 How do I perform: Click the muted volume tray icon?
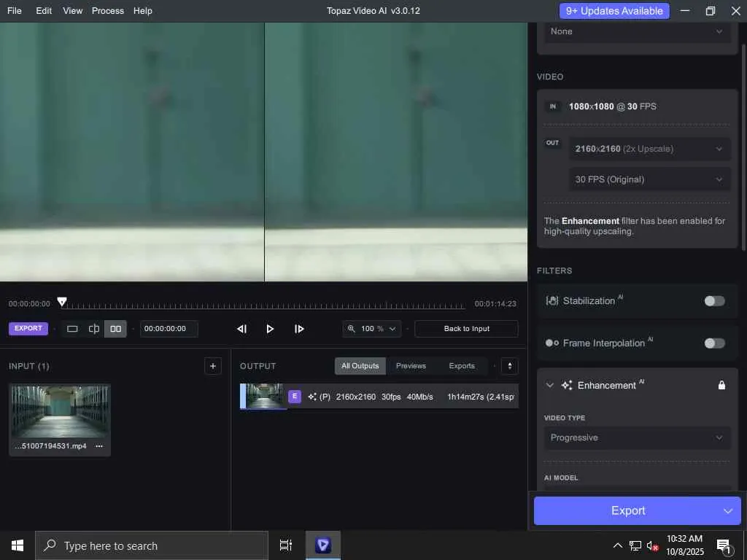pyautogui.click(x=652, y=545)
